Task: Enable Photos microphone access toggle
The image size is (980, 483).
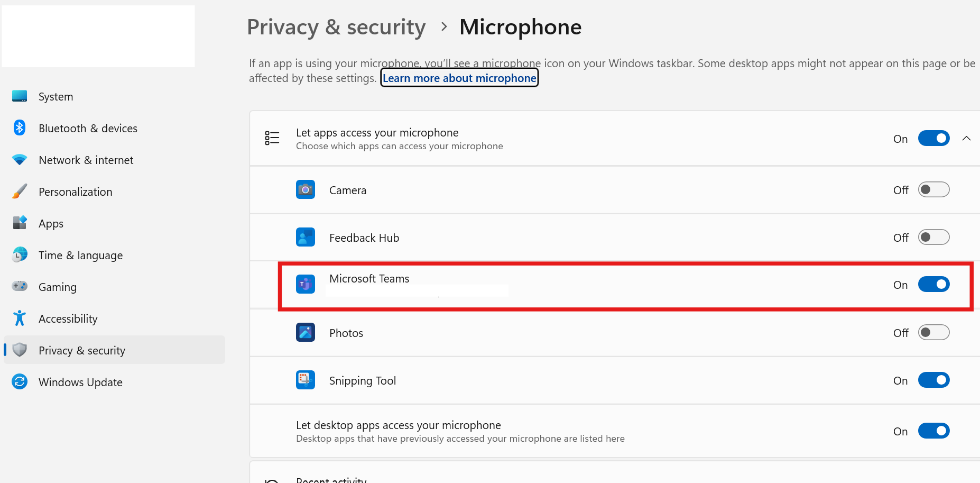Action: [x=933, y=333]
